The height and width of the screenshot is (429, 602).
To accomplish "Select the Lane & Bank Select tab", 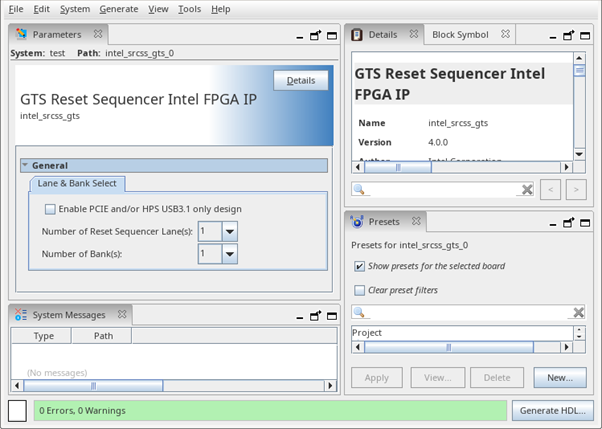I will (77, 183).
